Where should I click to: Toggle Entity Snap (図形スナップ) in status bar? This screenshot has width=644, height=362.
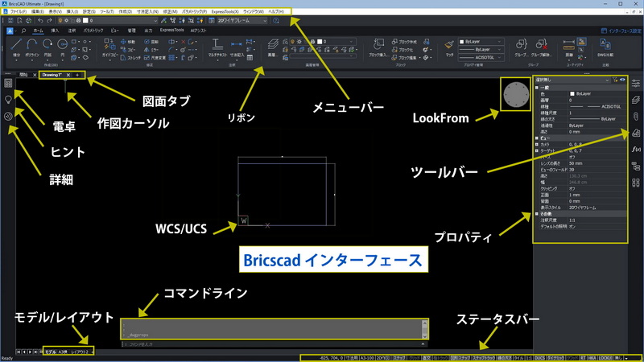click(460, 358)
